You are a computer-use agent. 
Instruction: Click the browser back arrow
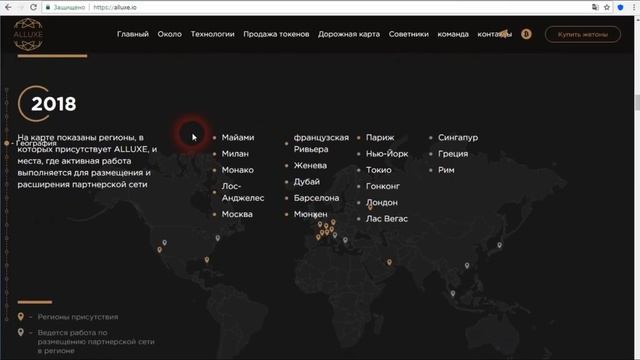(x=8, y=7)
